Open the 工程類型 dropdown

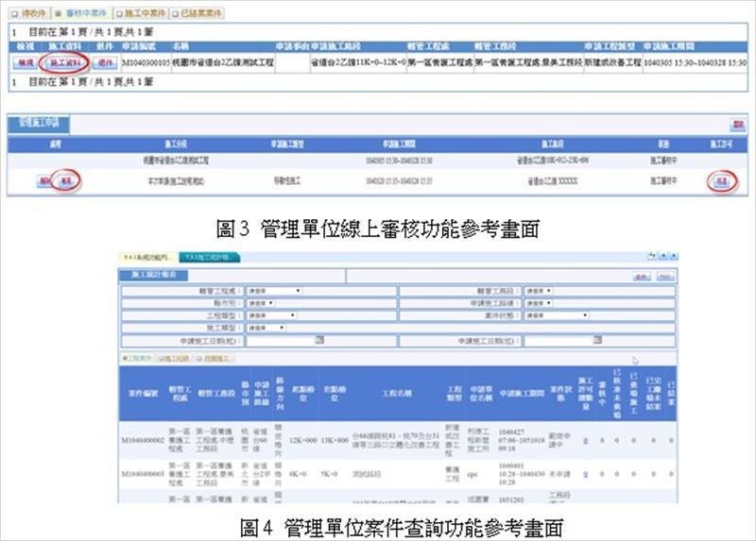point(271,315)
